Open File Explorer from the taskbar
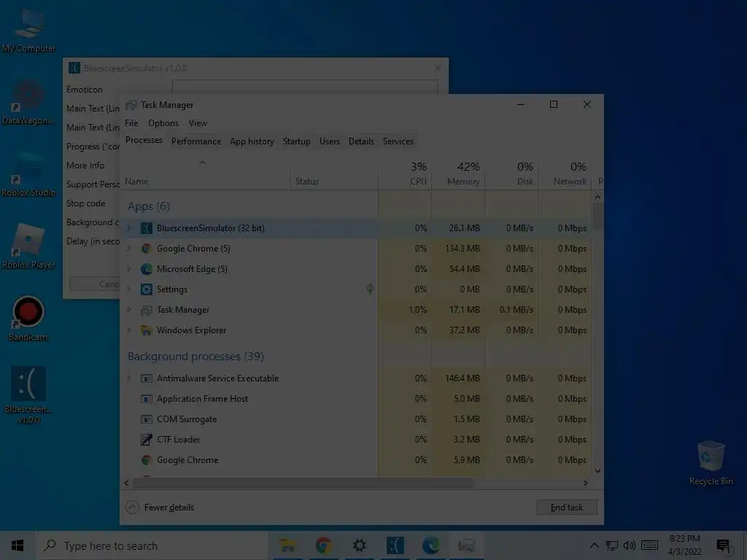This screenshot has width=747, height=560. point(287,545)
